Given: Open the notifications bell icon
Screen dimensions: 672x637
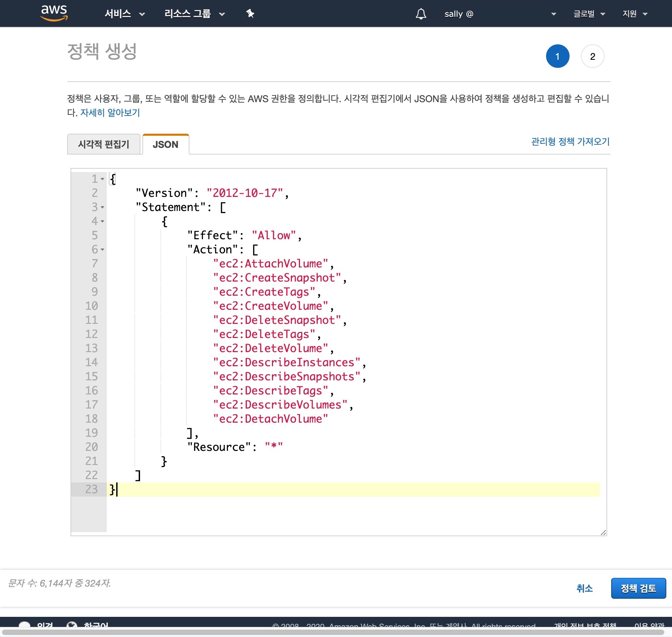Looking at the screenshot, I should 420,14.
